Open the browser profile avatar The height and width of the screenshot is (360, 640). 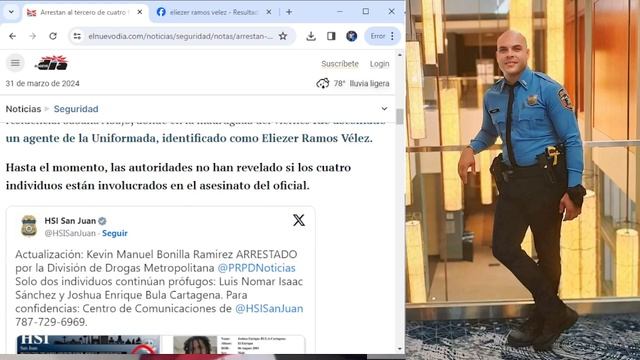[x=351, y=36]
